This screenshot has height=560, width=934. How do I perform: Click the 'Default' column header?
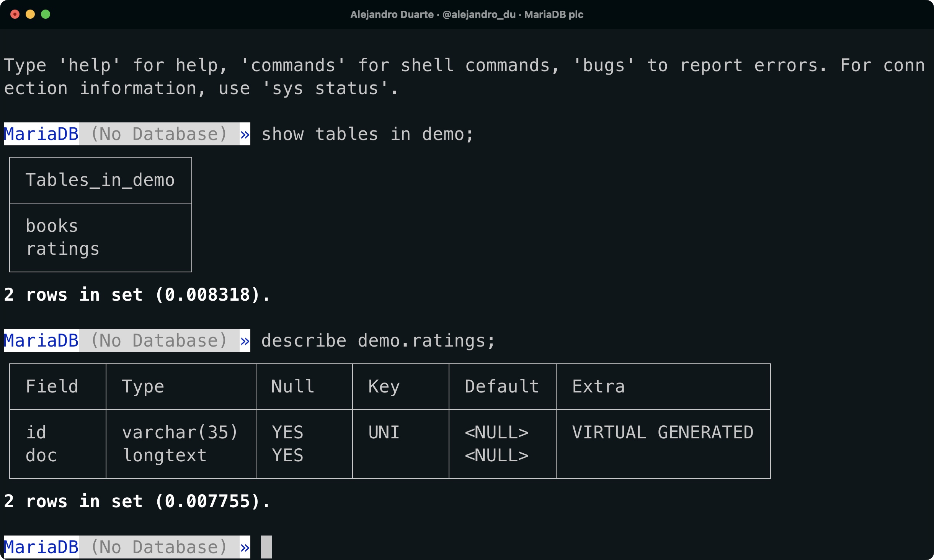coord(502,387)
